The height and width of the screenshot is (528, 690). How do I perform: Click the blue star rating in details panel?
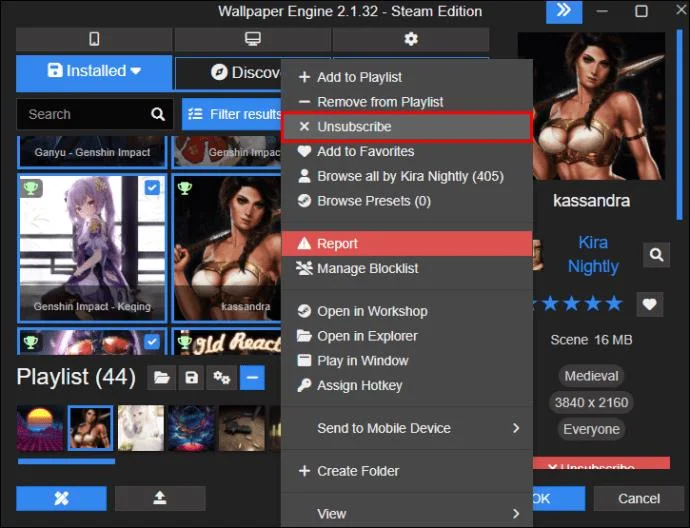click(x=578, y=304)
